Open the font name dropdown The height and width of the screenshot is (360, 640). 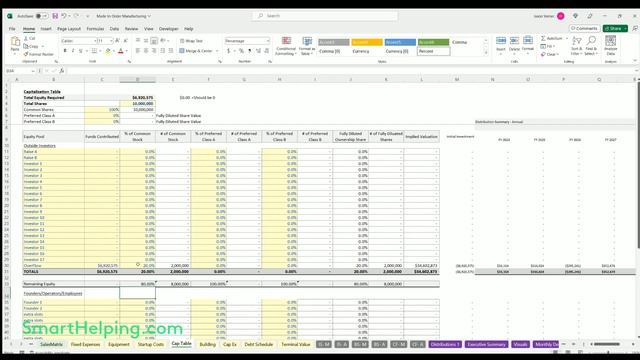coord(95,41)
